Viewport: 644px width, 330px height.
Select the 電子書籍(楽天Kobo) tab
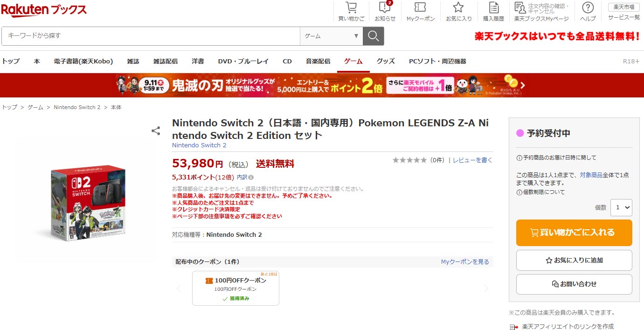pos(83,61)
